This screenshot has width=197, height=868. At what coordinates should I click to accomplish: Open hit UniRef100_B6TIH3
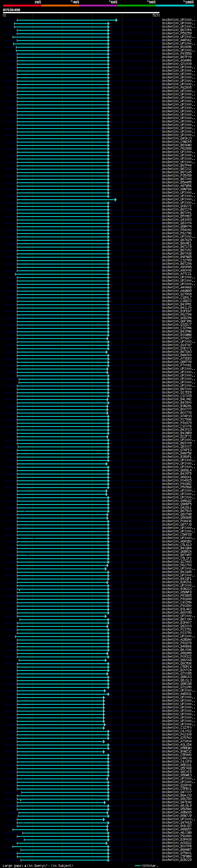point(177,179)
